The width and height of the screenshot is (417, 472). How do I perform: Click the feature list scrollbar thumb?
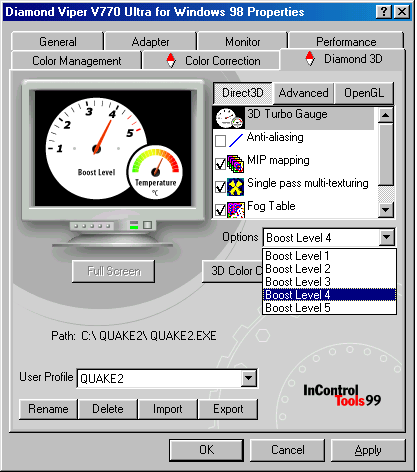tap(386, 154)
